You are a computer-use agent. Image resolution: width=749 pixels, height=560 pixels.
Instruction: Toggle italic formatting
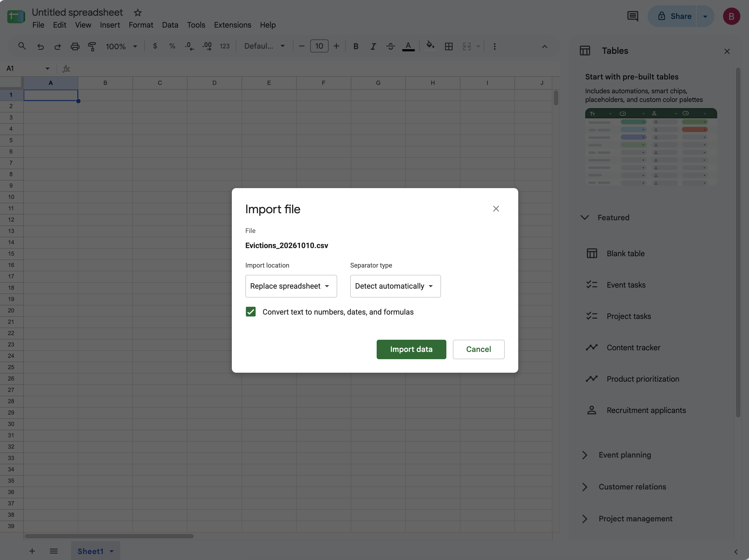pos(373,46)
